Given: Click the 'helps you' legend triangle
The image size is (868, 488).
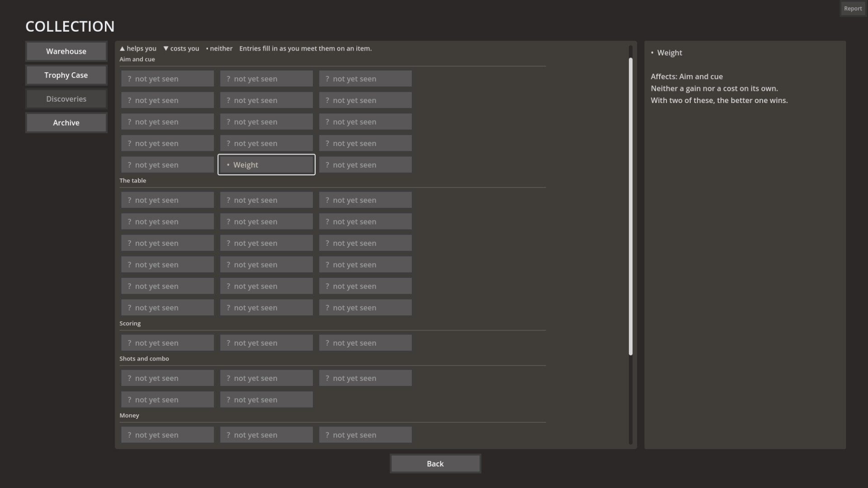Looking at the screenshot, I should click(122, 48).
